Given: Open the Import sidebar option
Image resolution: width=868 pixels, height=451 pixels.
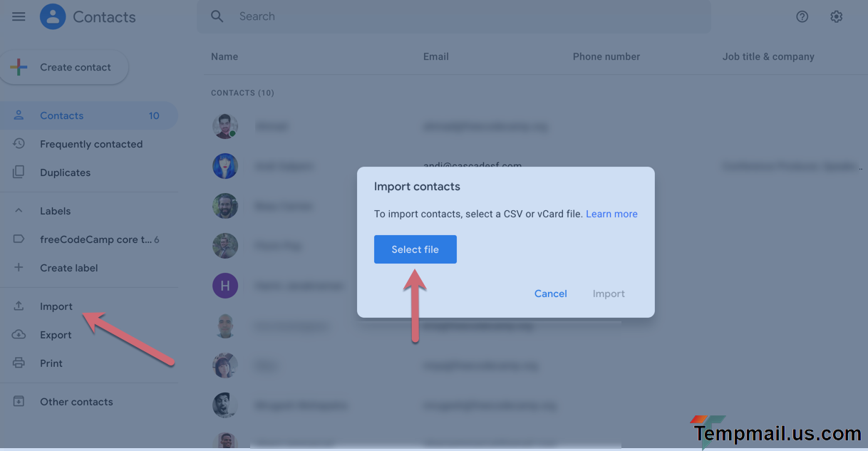Looking at the screenshot, I should (x=56, y=306).
